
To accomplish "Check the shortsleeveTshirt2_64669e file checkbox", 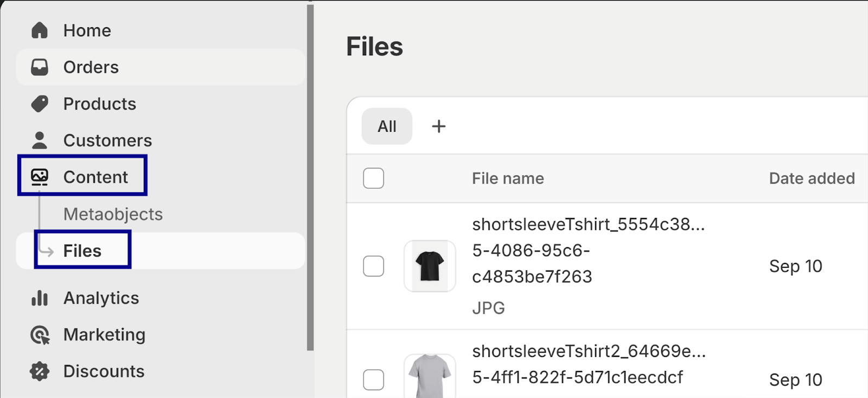I will 373,380.
